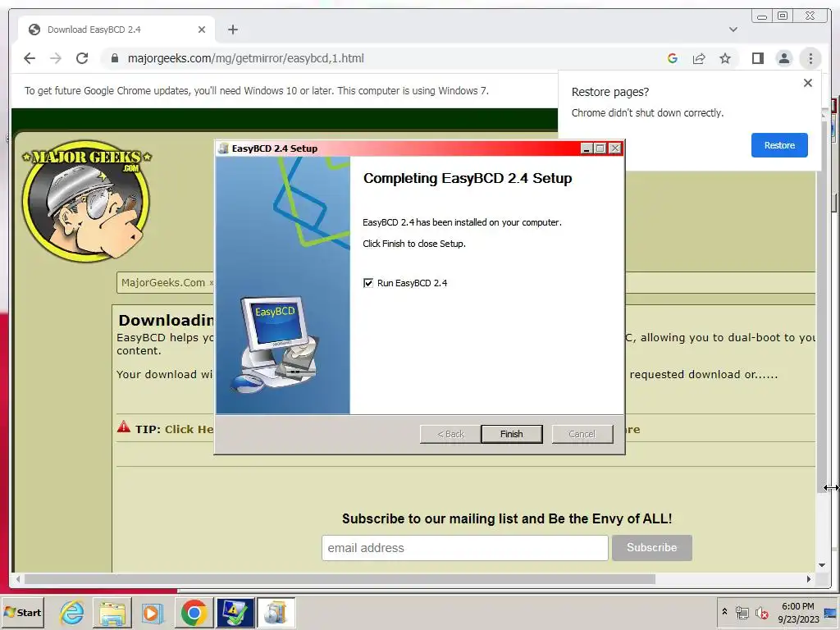840x630 pixels.
Task: Focus the email address field
Action: (464, 547)
